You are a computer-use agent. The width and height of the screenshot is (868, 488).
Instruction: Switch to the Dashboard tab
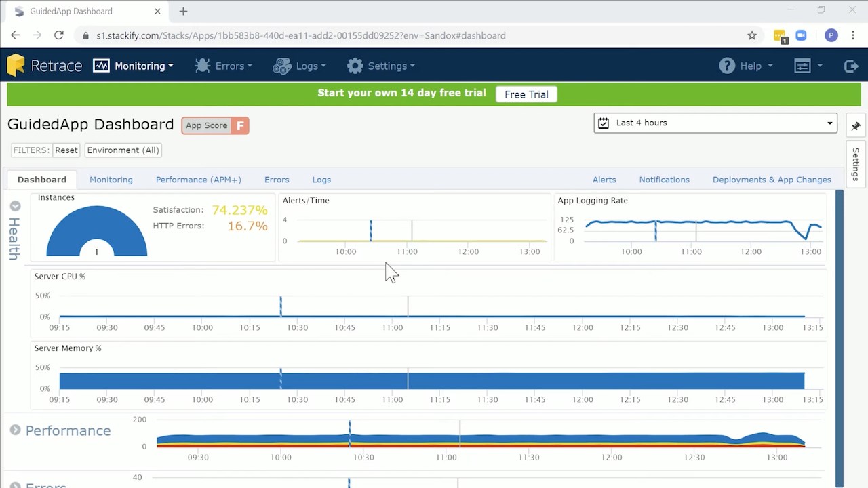[42, 180]
